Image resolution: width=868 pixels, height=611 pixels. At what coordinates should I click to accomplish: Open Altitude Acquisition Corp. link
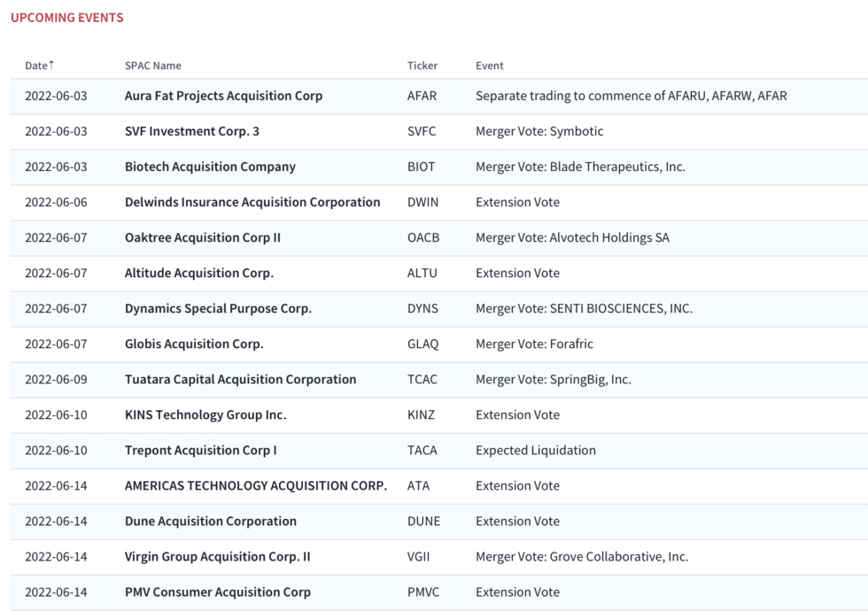pos(199,273)
